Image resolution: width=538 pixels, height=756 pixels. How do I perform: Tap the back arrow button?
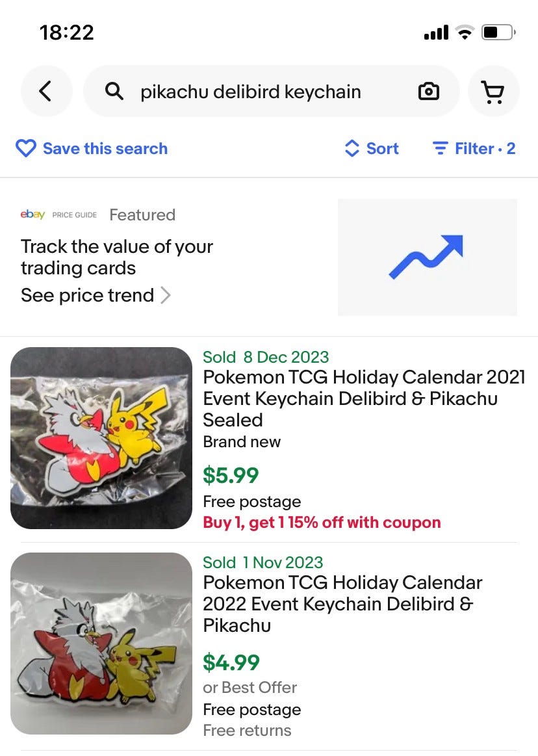45,92
